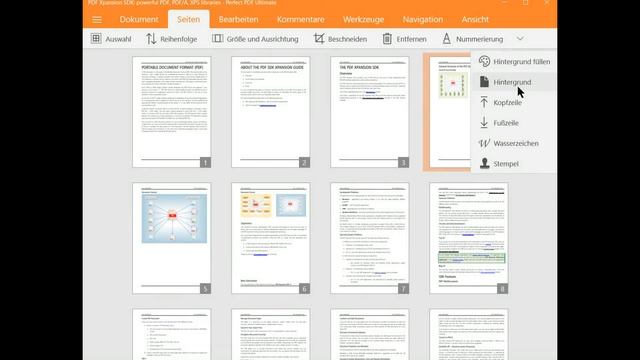Select the highlighted page 4 thumbnail
640x360 pixels.
tap(447, 112)
